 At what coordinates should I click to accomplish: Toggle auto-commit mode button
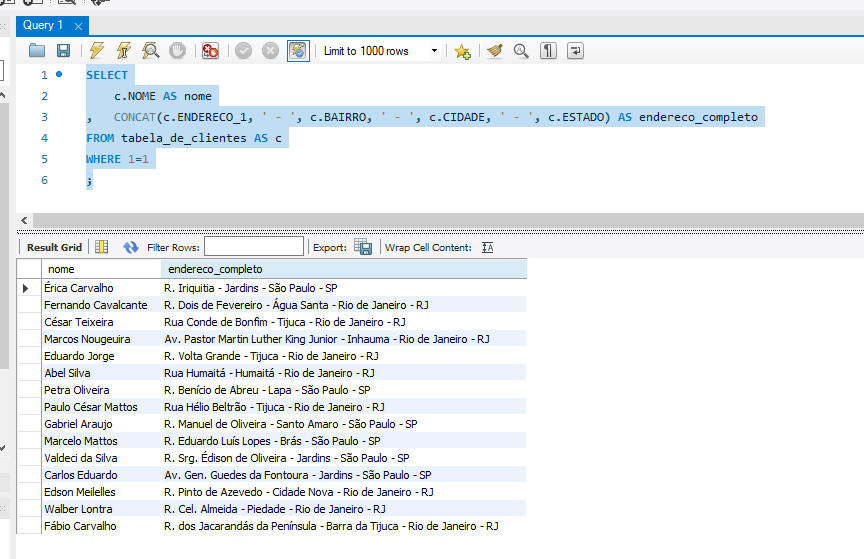(298, 51)
